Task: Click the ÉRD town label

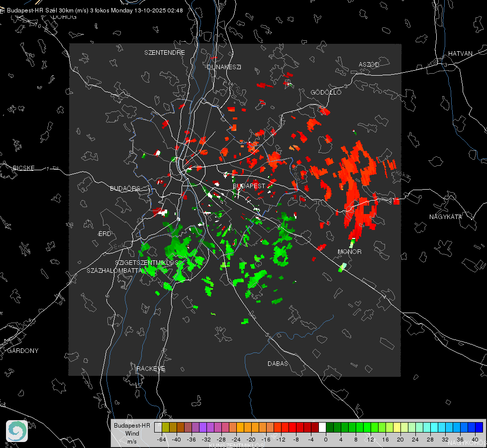Action: 104,234
